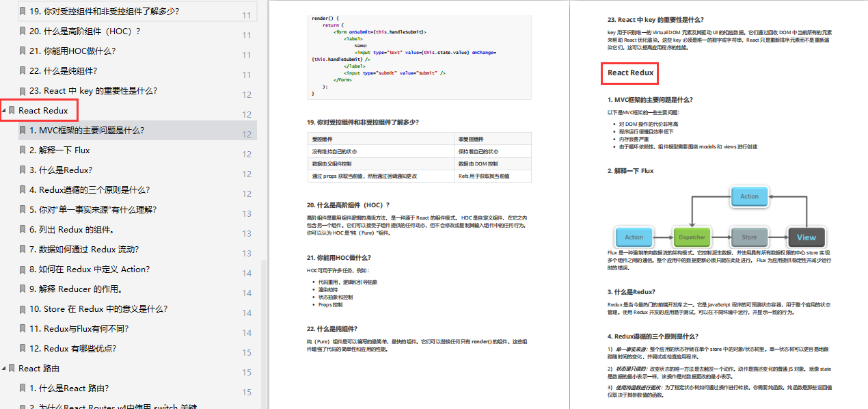This screenshot has height=409, width=868.
Task: Click table cell '数据由 DOM 控制'
Action: (493, 164)
